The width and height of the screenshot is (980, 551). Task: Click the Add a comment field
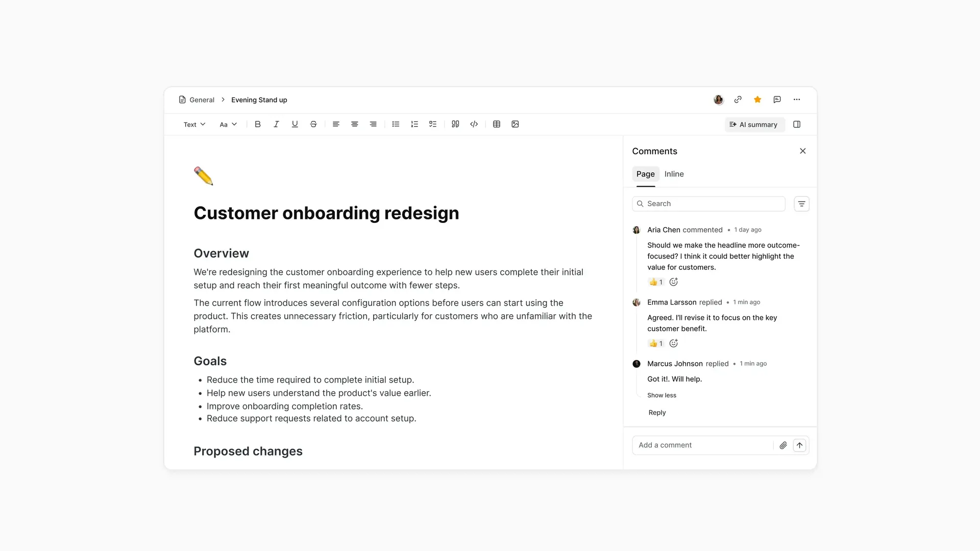(x=703, y=445)
